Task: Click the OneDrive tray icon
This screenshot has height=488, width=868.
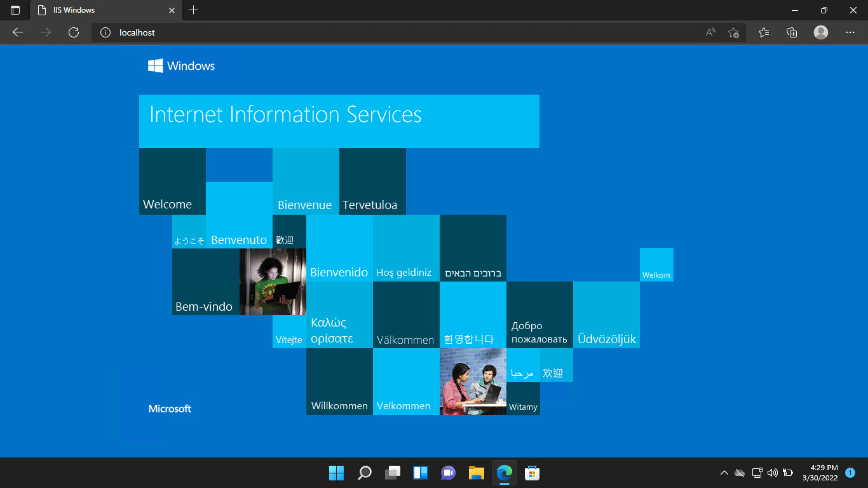Action: point(740,473)
